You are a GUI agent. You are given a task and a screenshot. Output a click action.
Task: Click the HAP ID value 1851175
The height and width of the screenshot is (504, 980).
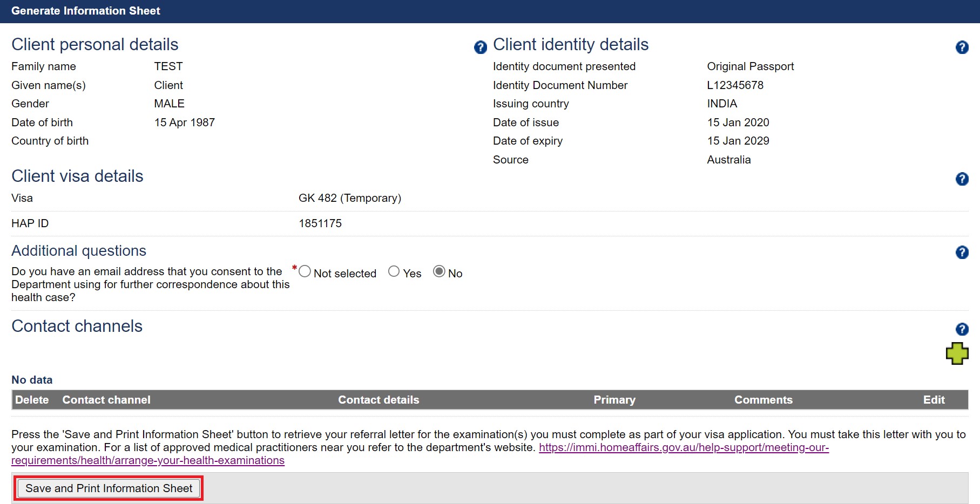tap(320, 223)
